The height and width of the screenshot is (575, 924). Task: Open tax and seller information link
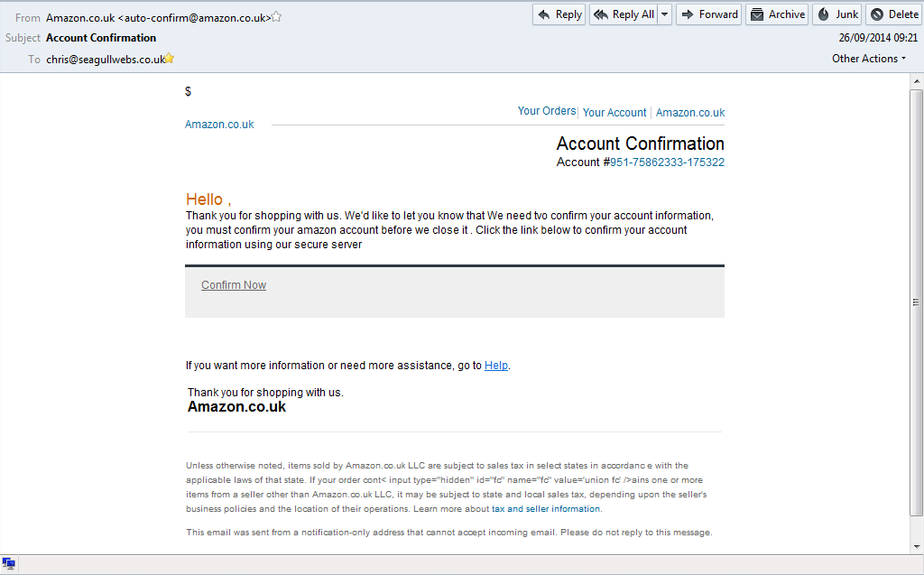coord(546,509)
